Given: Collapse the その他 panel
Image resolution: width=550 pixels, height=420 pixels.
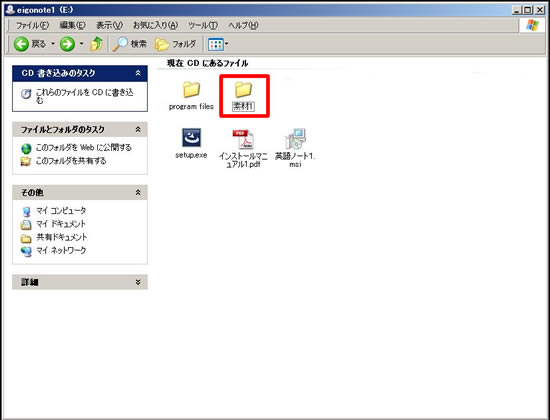Looking at the screenshot, I should [138, 192].
